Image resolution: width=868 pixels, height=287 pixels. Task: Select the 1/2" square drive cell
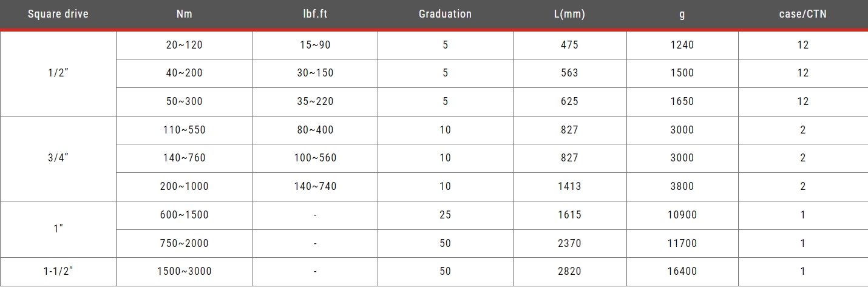click(58, 73)
